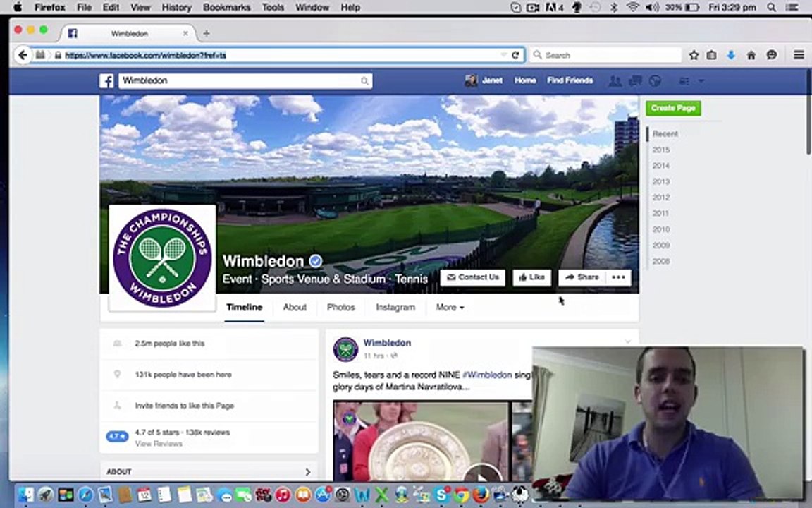
Task: Jump to Recent in timeline navigator
Action: click(x=665, y=134)
